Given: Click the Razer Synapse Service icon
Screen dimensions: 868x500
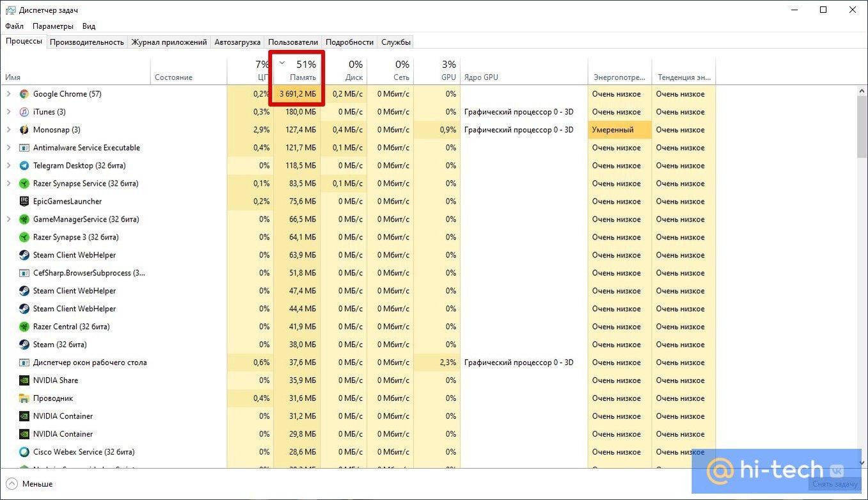Looking at the screenshot, I should (x=24, y=184).
